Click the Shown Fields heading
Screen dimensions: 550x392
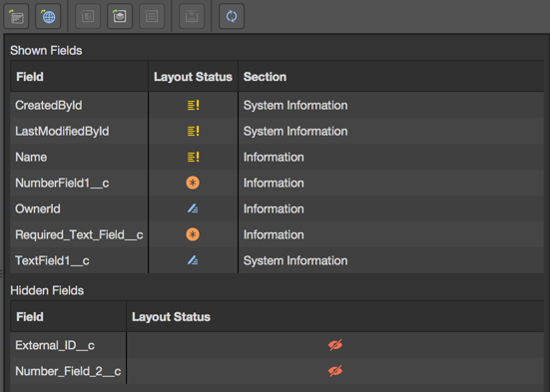coord(46,51)
